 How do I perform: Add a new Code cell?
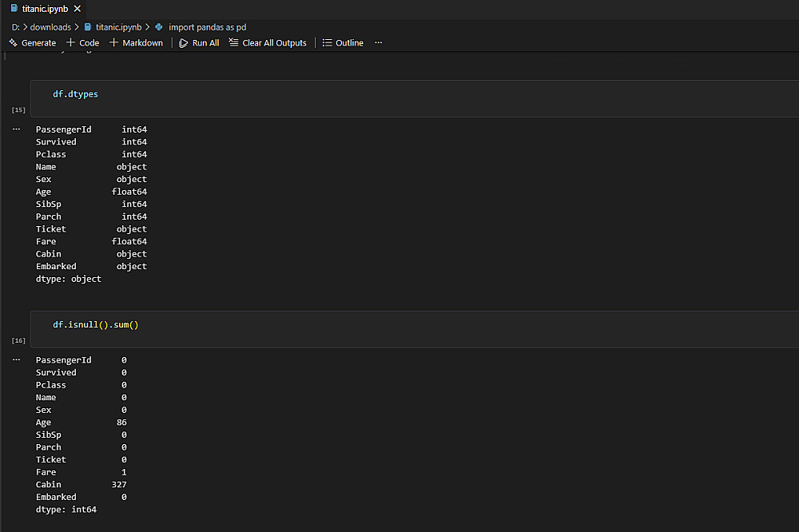(82, 43)
